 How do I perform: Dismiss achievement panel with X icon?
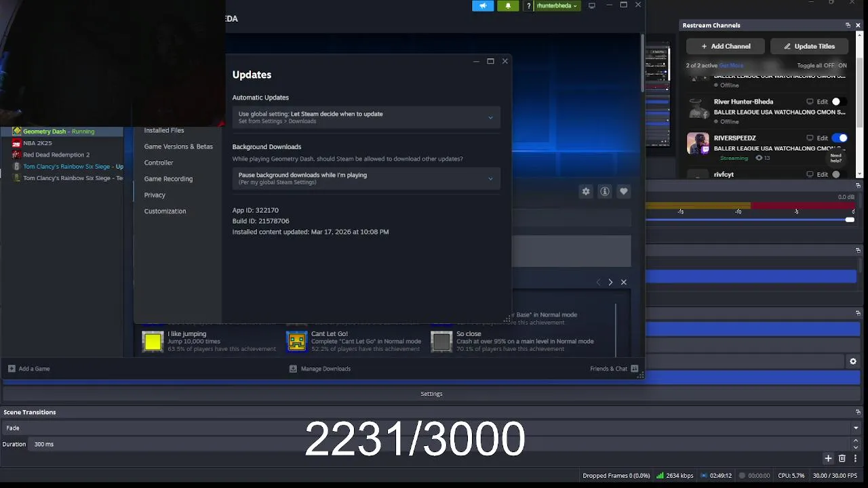(624, 282)
